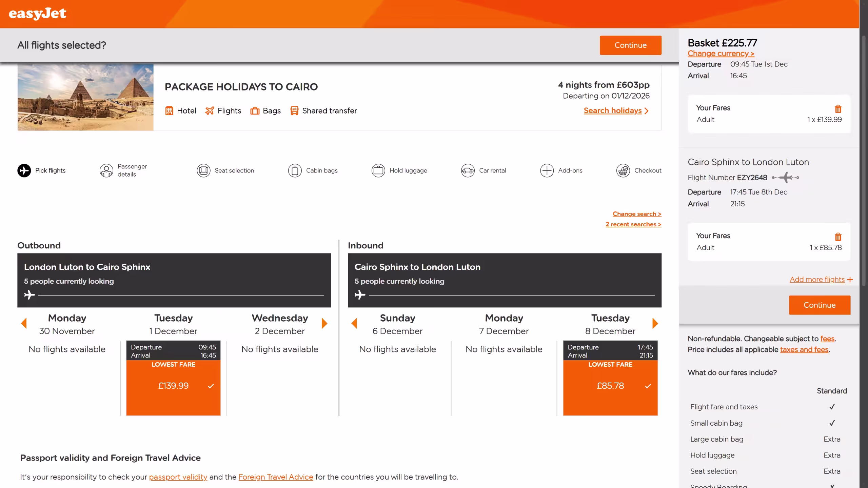Viewport: 868px width, 488px height.
Task: Click Wednesday 2 December No flights available
Action: [280, 349]
